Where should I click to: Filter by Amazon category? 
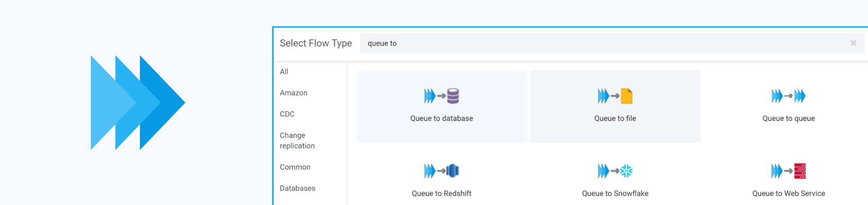(294, 93)
